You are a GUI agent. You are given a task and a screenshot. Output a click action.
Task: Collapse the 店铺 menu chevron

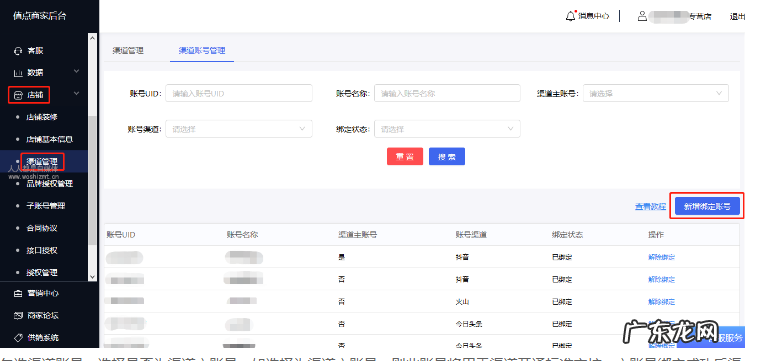76,94
